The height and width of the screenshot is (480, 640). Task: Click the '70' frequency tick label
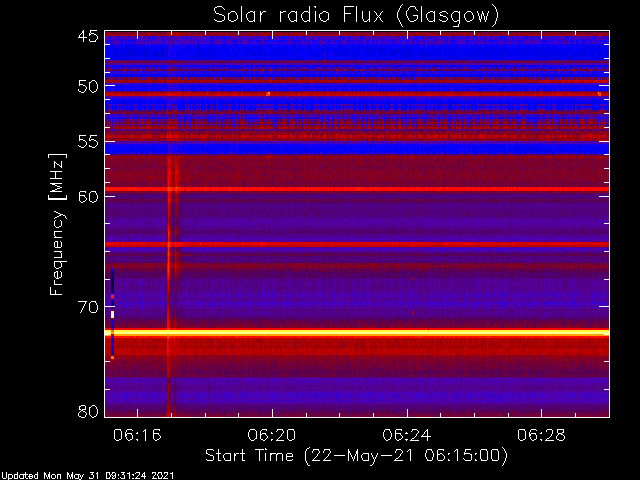88,307
